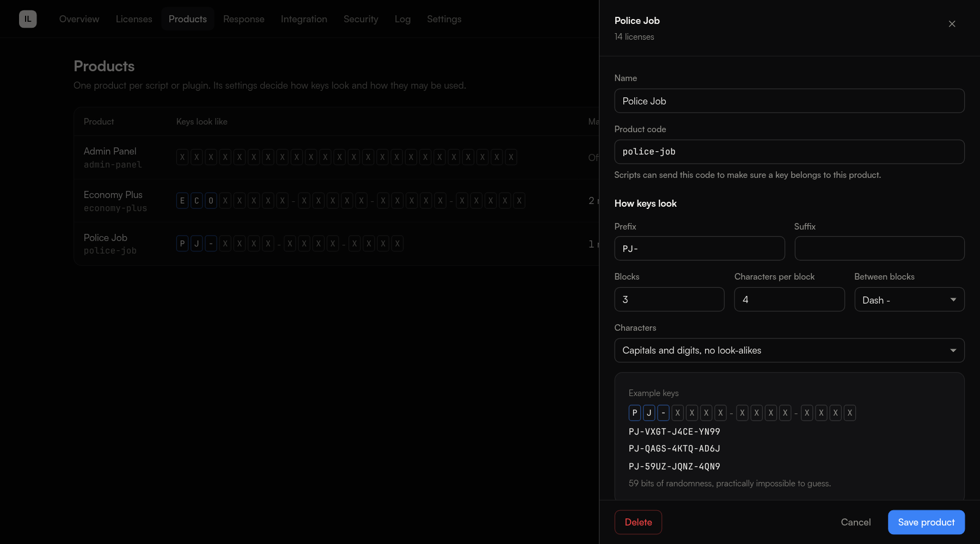
Task: Click the '14 licenses' subtitle
Action: point(634,37)
